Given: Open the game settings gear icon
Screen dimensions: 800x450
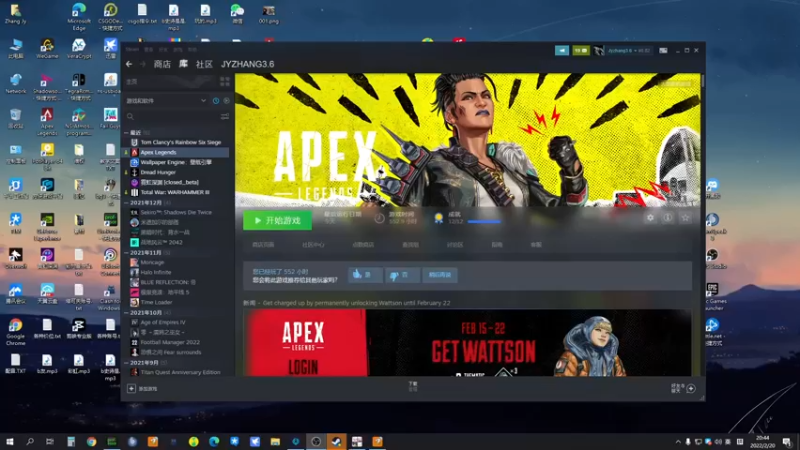Looking at the screenshot, I should point(651,218).
